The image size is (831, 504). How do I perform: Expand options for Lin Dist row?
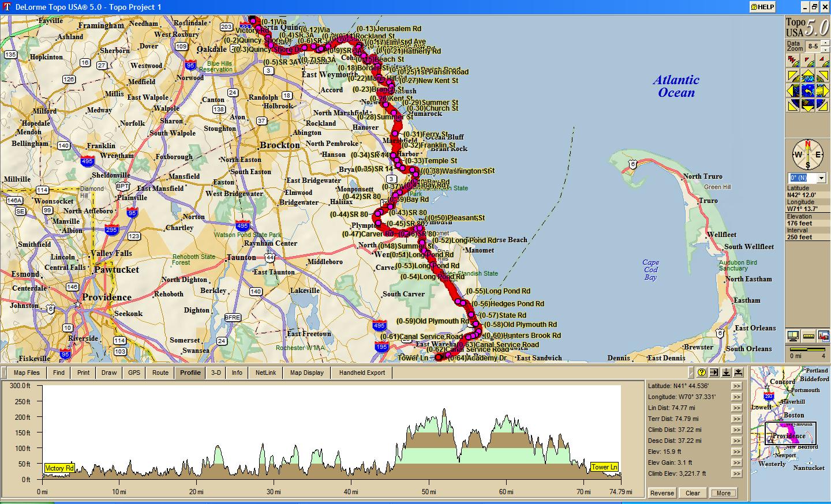click(736, 408)
